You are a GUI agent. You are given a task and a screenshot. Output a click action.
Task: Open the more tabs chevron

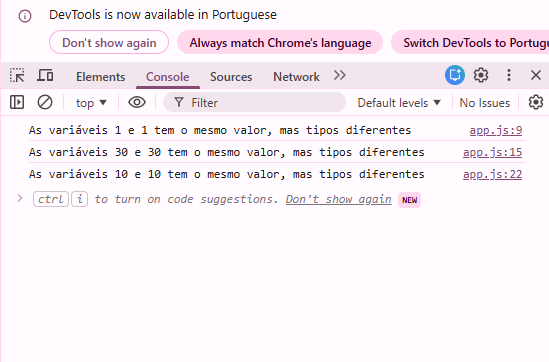(x=340, y=75)
